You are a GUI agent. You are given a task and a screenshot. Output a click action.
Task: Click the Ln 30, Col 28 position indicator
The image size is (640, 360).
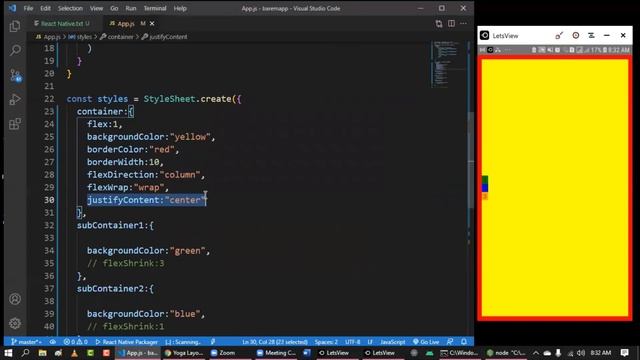275,342
